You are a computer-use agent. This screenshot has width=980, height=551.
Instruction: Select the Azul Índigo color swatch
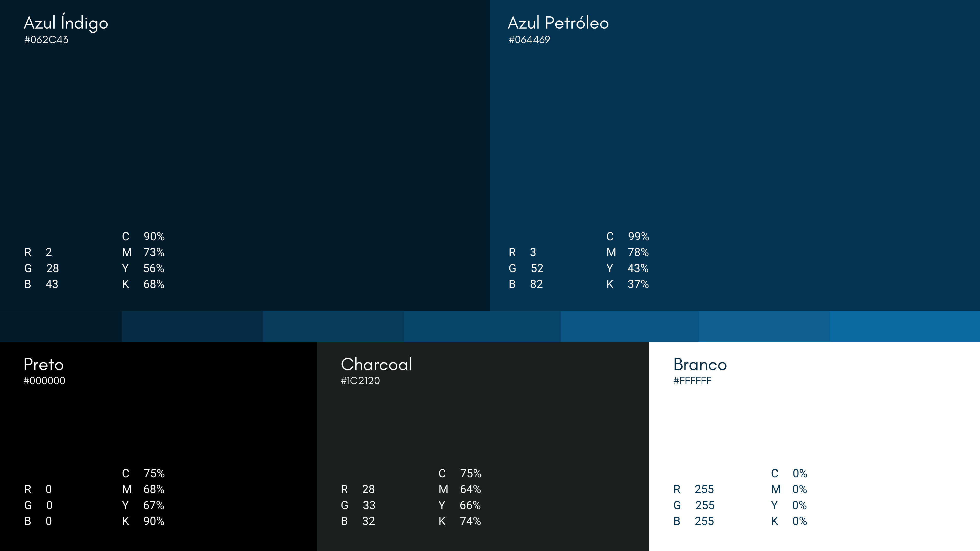click(x=245, y=156)
